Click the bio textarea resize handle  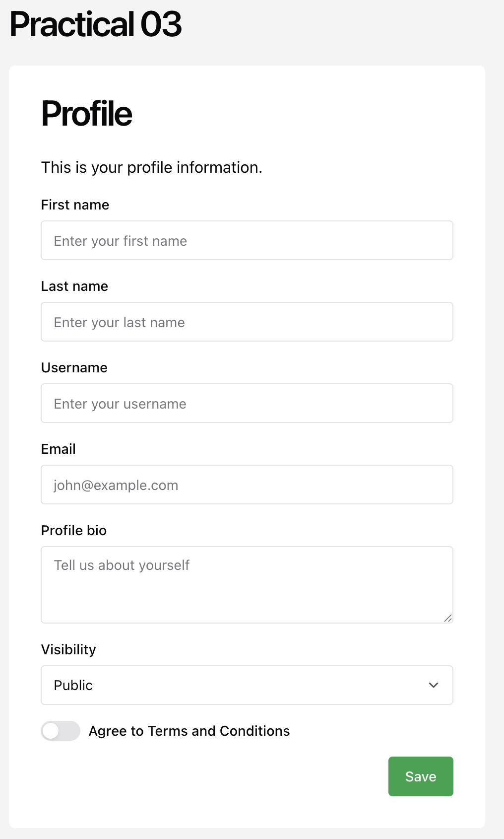coord(448,618)
